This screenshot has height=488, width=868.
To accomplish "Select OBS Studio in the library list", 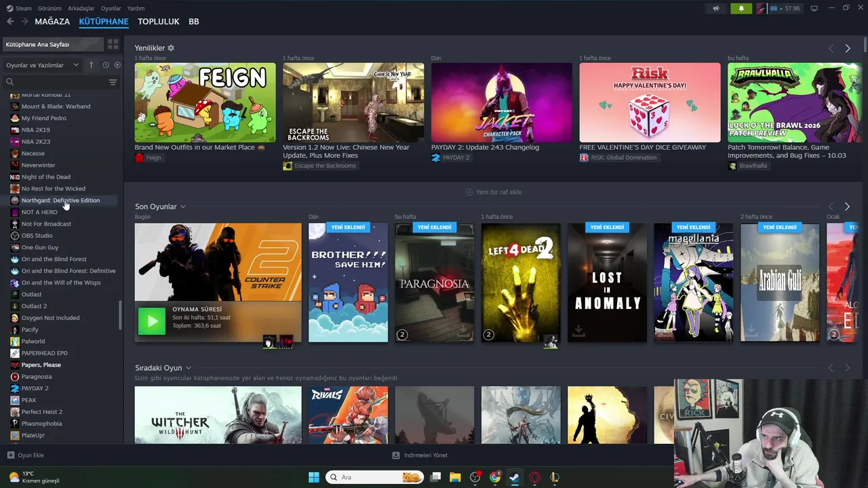I will point(37,236).
